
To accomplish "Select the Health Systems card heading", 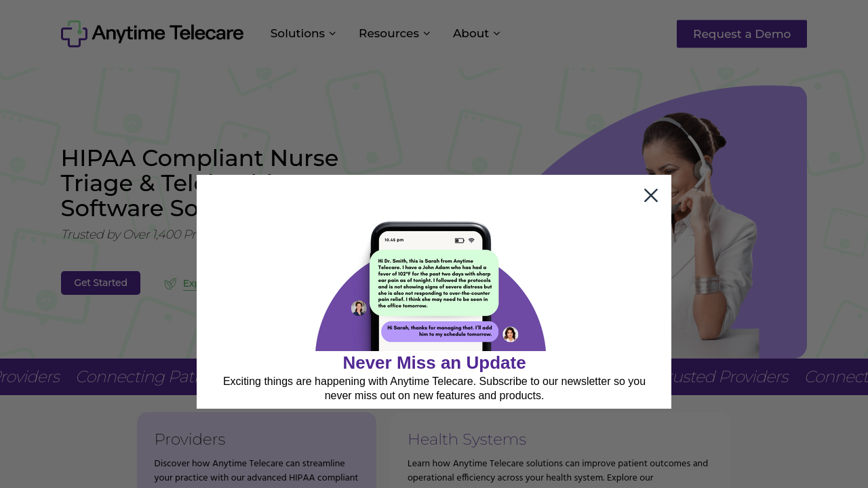I will [x=467, y=439].
